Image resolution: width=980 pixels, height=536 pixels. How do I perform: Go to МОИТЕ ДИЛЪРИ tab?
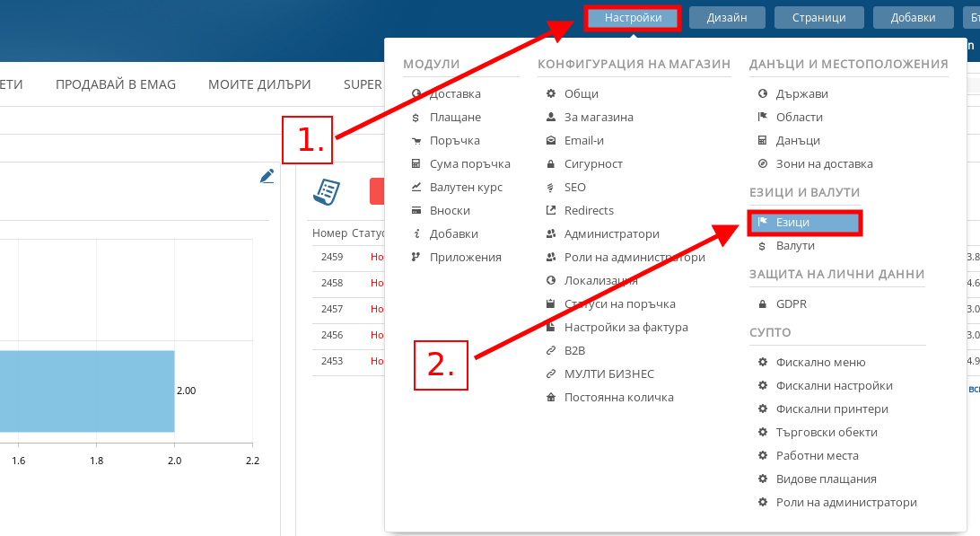(x=259, y=84)
